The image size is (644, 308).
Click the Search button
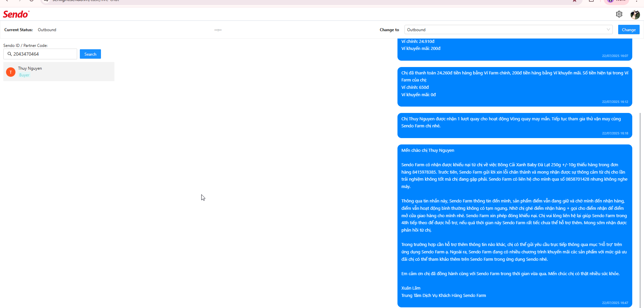(90, 54)
